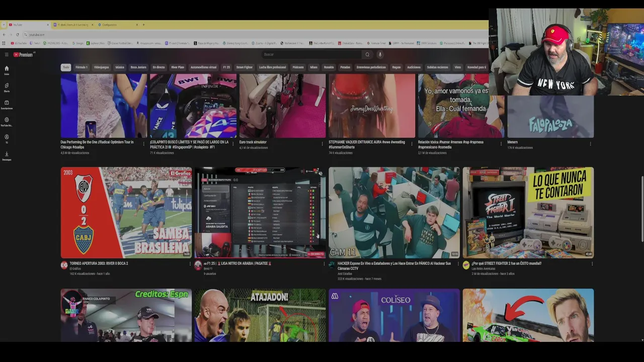Open options for HACKER Expone En Vivo video
The width and height of the screenshot is (644, 362).
(458, 264)
